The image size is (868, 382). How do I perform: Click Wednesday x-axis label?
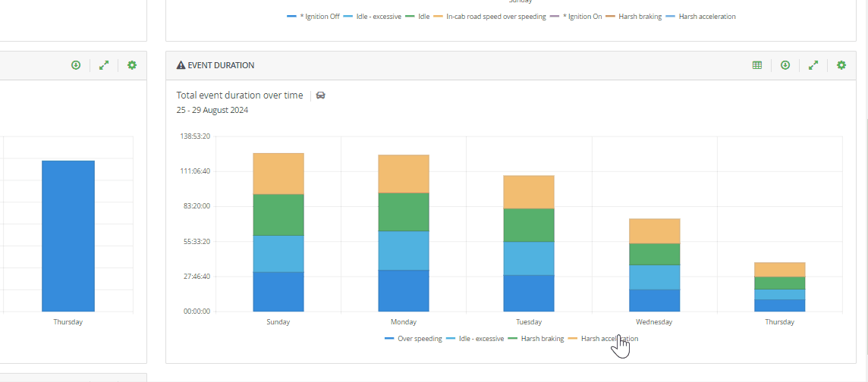[654, 321]
